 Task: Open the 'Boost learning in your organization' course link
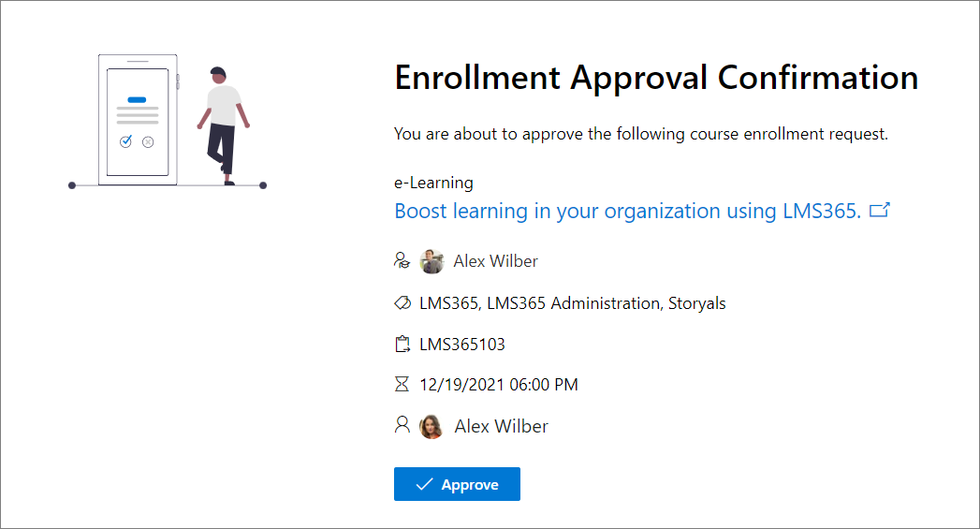tap(627, 211)
